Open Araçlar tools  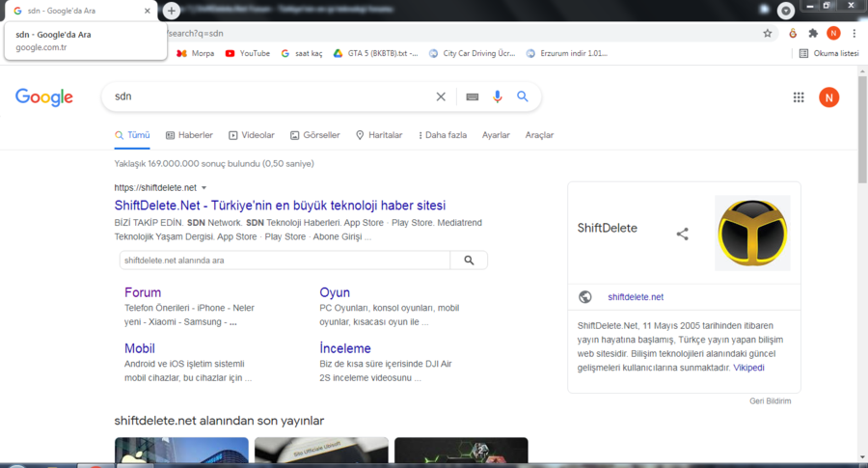[539, 135]
